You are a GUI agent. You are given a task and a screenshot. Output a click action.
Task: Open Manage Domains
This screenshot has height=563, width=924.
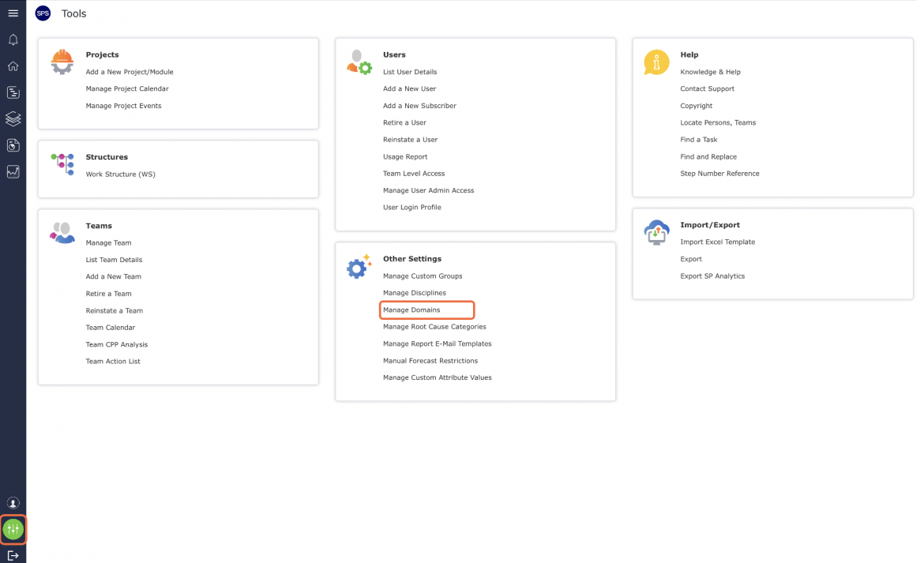(411, 310)
